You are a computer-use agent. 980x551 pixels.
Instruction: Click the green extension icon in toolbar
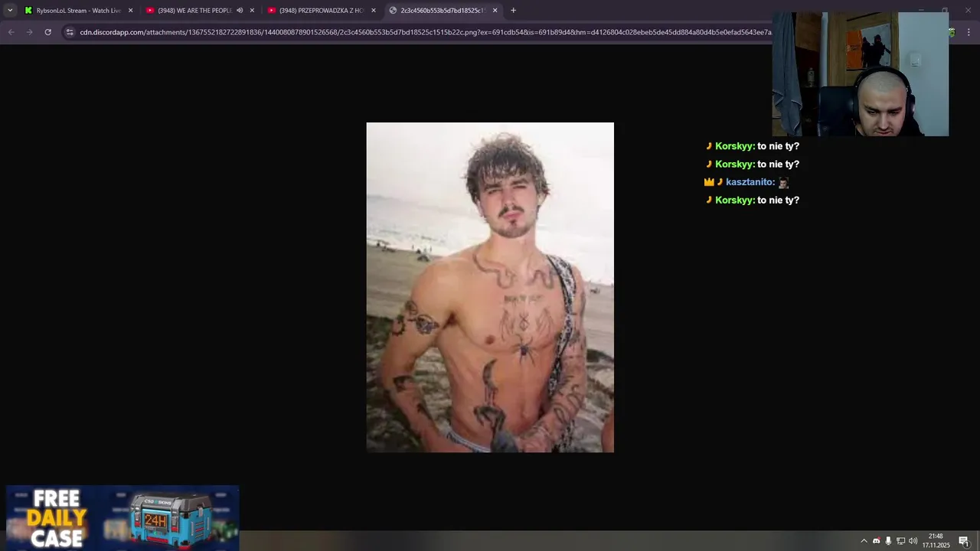coord(952,32)
